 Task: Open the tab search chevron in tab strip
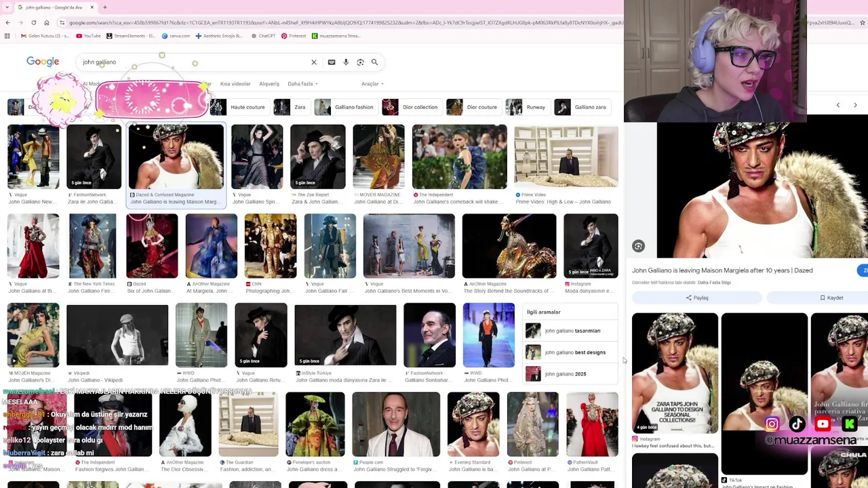(7, 7)
